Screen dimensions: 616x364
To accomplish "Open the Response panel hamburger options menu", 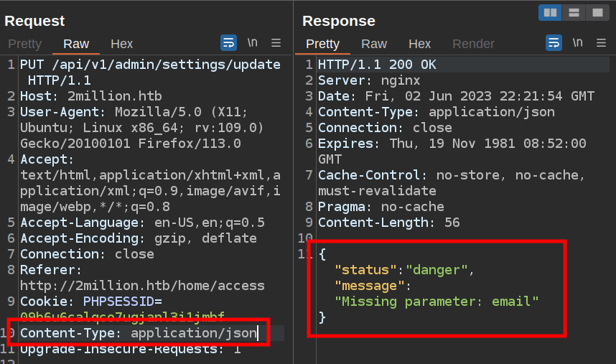I will tap(602, 43).
